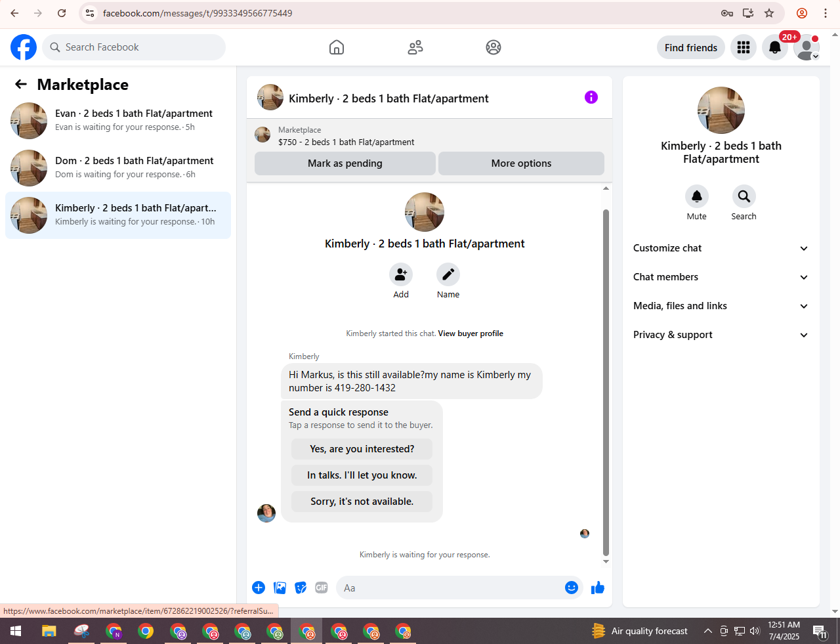The width and height of the screenshot is (840, 644).
Task: Click Kimberly's sender avatar beside quick responses
Action: pyautogui.click(x=266, y=513)
